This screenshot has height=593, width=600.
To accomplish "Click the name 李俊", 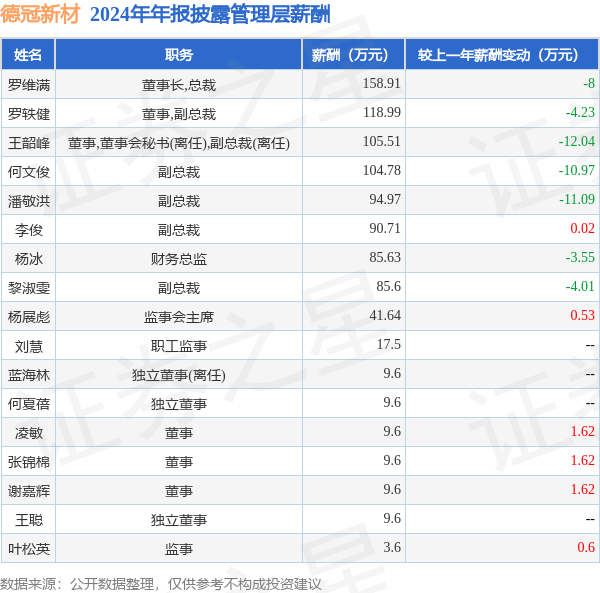I will click(x=29, y=230).
